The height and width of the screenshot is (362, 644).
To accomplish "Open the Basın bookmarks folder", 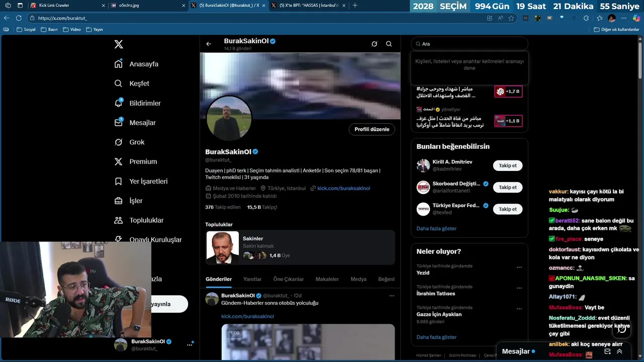I will coord(49,30).
